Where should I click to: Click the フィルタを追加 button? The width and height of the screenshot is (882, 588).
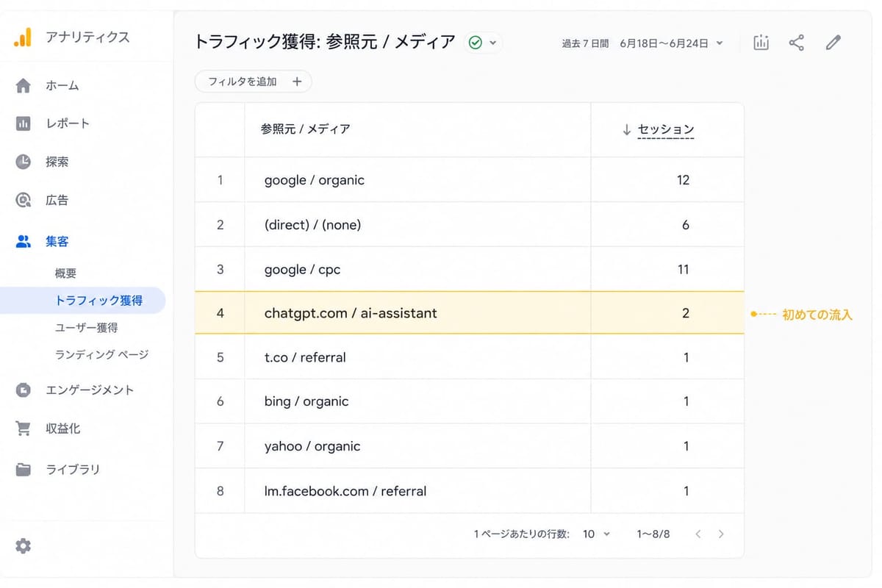click(x=253, y=82)
